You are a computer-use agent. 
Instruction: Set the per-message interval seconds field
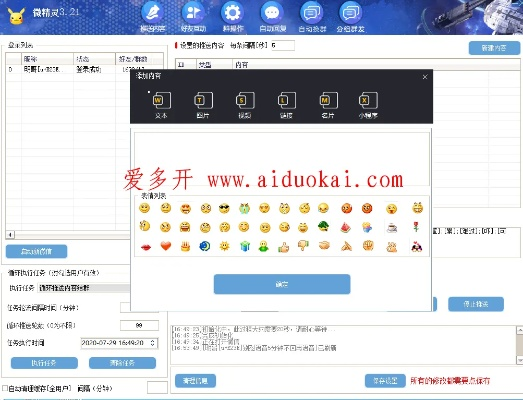(283, 45)
